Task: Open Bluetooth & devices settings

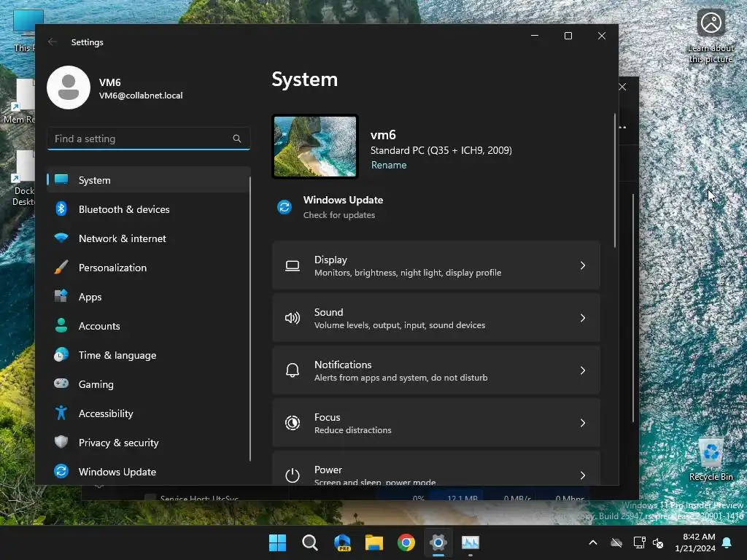Action: (148, 209)
